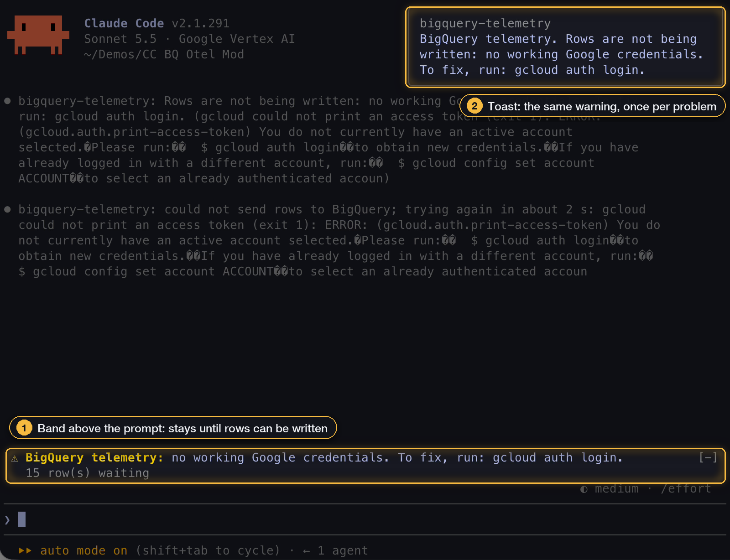The height and width of the screenshot is (560, 730).
Task: Click the toast title 'bigquery-telemetry'
Action: click(x=485, y=23)
